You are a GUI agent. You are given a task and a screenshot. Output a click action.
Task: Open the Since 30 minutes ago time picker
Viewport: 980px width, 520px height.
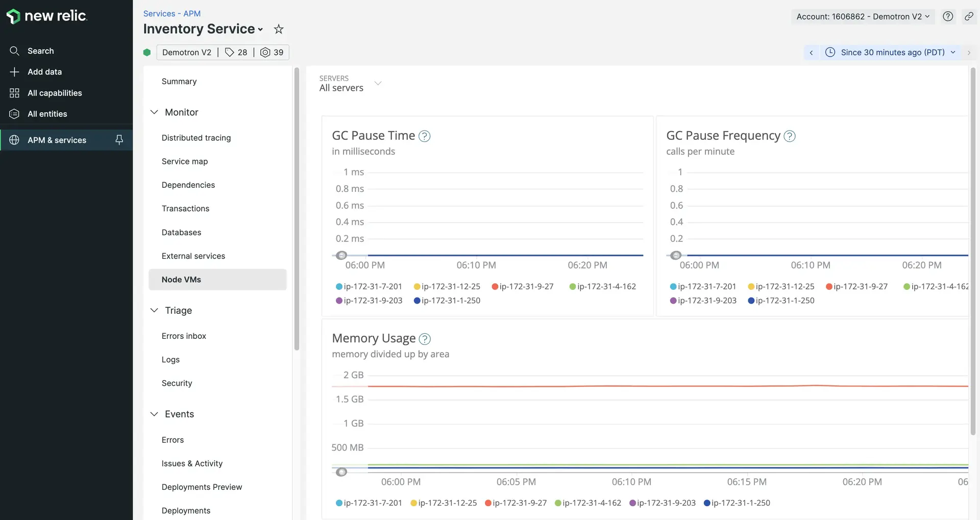tap(891, 53)
